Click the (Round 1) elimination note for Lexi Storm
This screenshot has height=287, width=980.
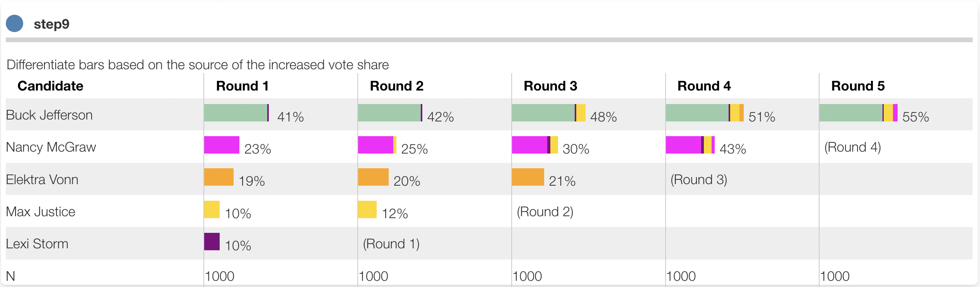pos(391,244)
